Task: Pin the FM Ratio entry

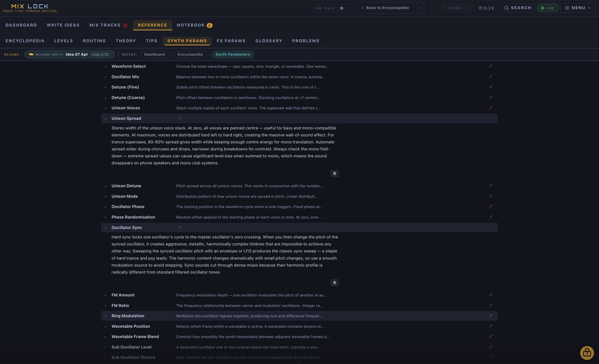Action: [490, 306]
